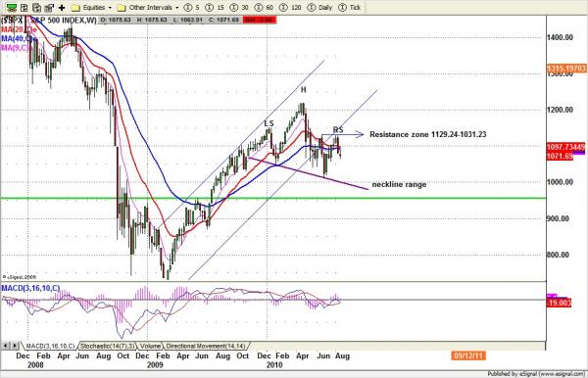Click the green chart icon in toolbar
This screenshot has height=378, width=588.
point(12,8)
